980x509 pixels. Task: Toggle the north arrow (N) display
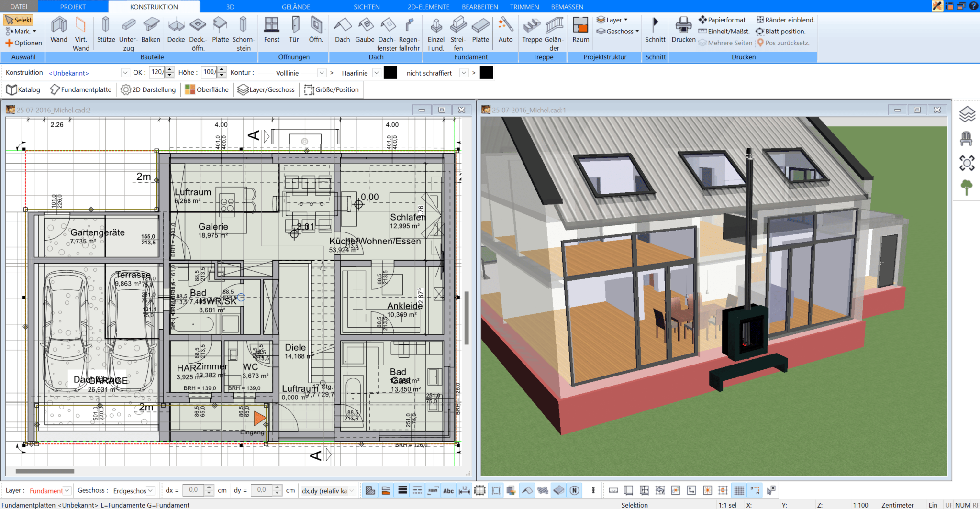coord(575,490)
